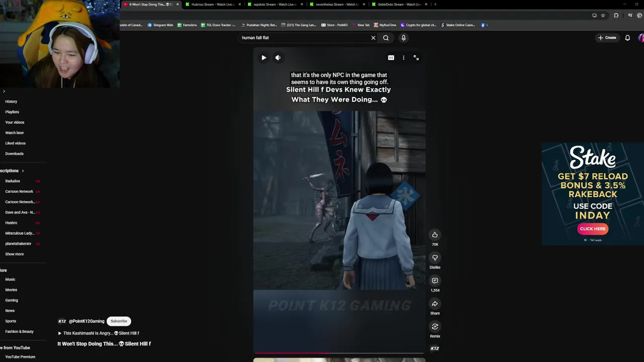
Task: Open the Short's three-dot more options menu
Action: click(x=404, y=58)
